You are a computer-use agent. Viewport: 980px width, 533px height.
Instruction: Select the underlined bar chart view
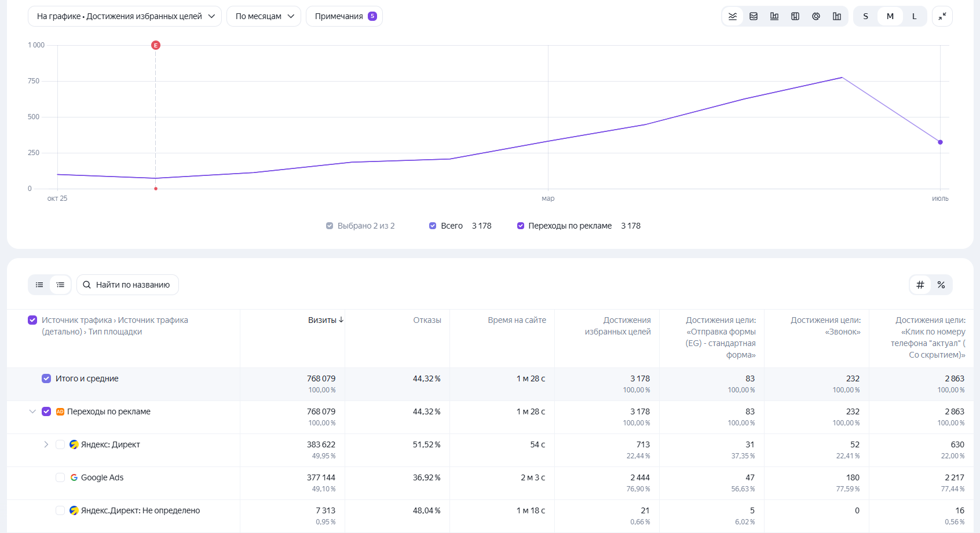click(x=774, y=16)
